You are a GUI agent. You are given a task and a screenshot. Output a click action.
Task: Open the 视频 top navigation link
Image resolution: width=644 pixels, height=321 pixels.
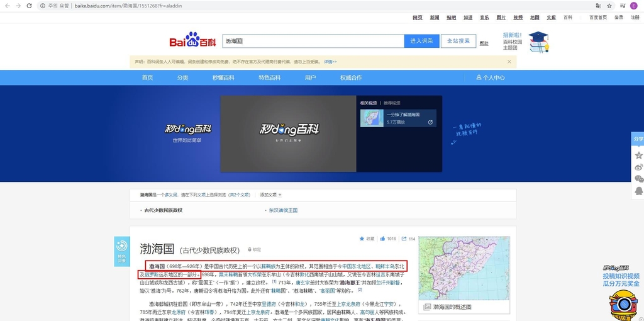(518, 17)
